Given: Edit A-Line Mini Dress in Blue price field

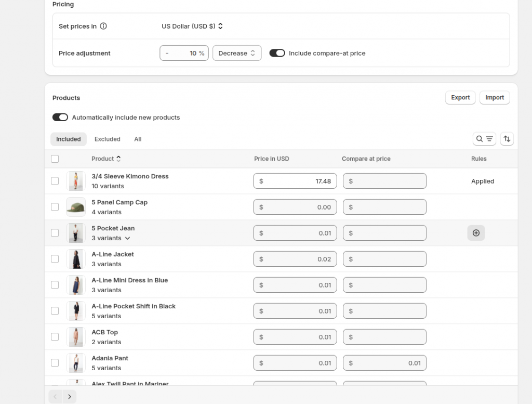Looking at the screenshot, I should (x=295, y=285).
